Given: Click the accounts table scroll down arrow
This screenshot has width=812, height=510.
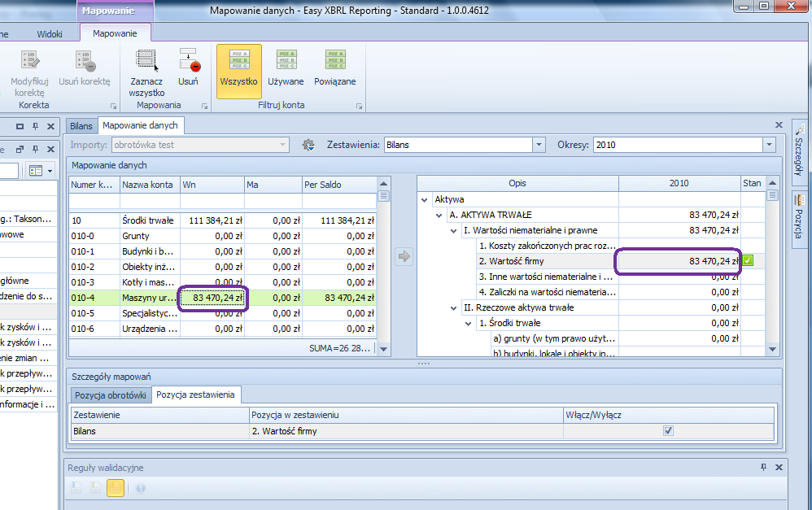Looking at the screenshot, I should [384, 349].
